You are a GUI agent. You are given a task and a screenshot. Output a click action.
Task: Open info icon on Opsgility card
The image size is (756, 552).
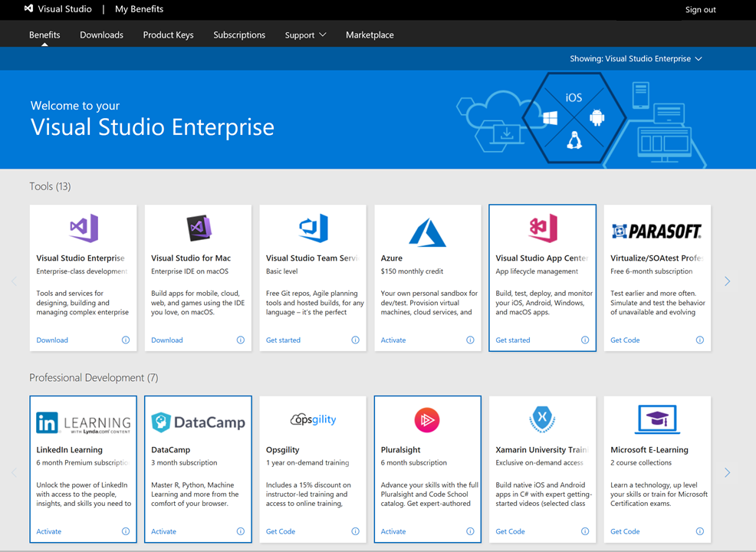(355, 531)
